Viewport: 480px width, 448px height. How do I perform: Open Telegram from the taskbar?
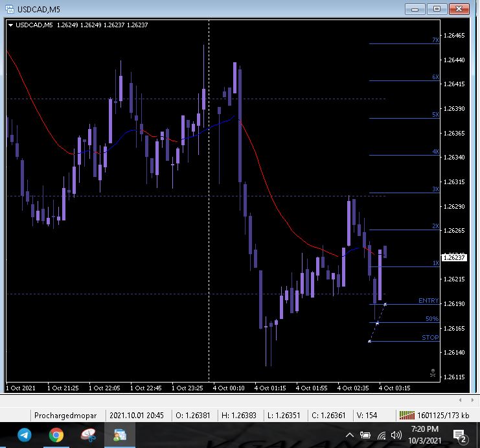click(25, 435)
